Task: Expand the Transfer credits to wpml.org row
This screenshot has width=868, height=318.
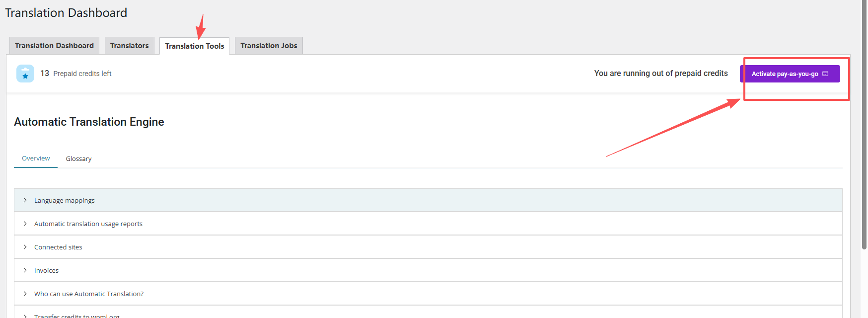Action: pos(76,315)
